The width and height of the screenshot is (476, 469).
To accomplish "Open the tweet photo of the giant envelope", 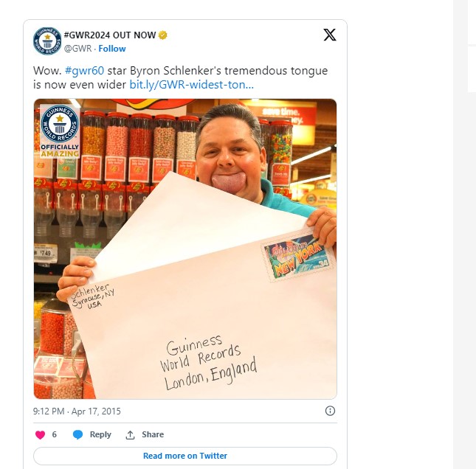I will click(185, 249).
